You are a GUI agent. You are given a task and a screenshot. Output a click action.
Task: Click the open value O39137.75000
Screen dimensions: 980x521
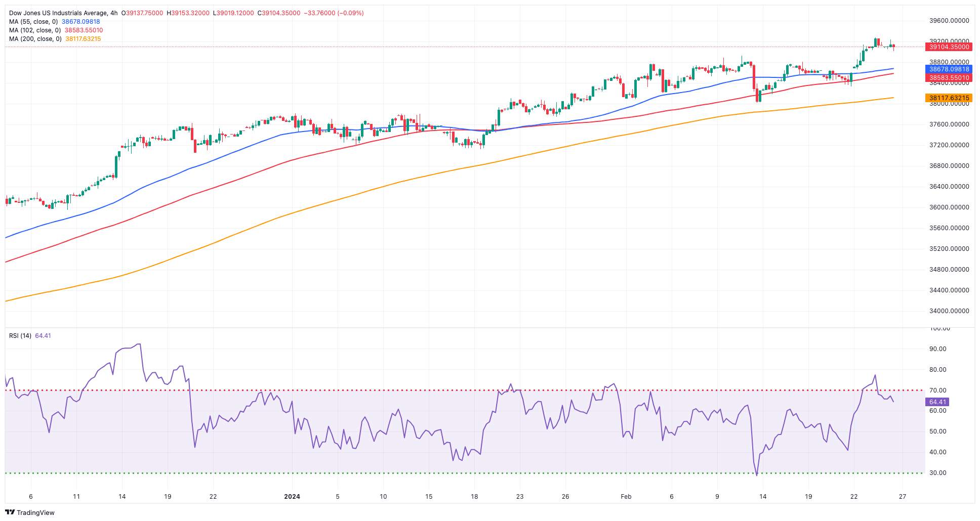tap(142, 13)
